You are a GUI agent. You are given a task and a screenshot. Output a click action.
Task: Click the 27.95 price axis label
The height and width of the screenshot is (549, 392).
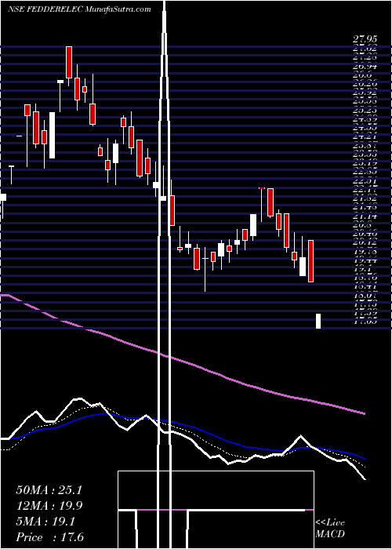point(365,39)
